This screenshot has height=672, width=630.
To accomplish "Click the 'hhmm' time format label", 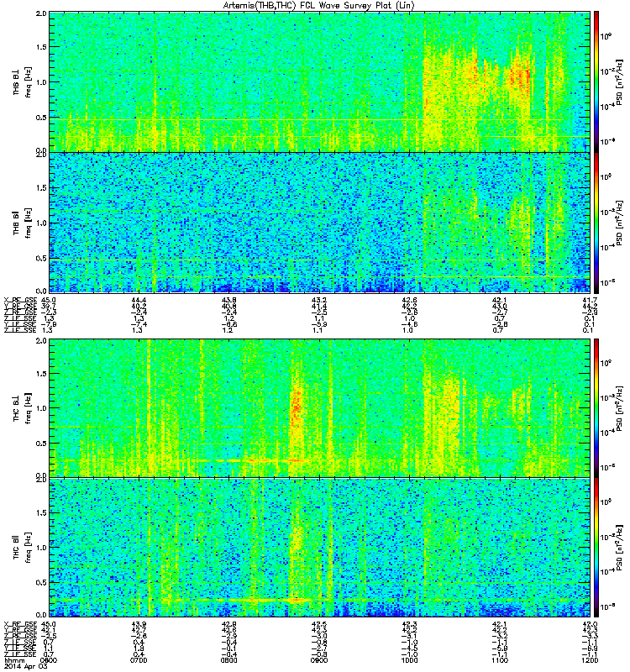I will tap(14, 660).
